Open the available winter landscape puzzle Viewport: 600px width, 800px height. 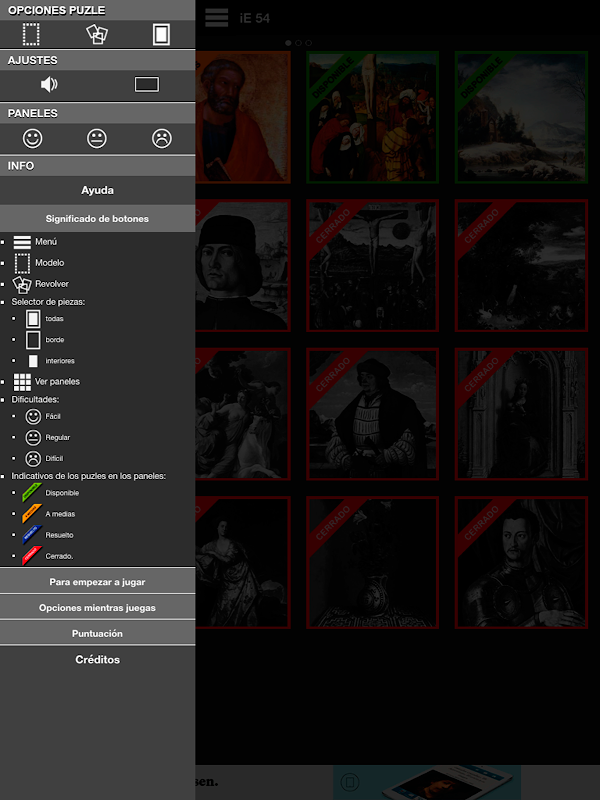pyautogui.click(x=521, y=117)
